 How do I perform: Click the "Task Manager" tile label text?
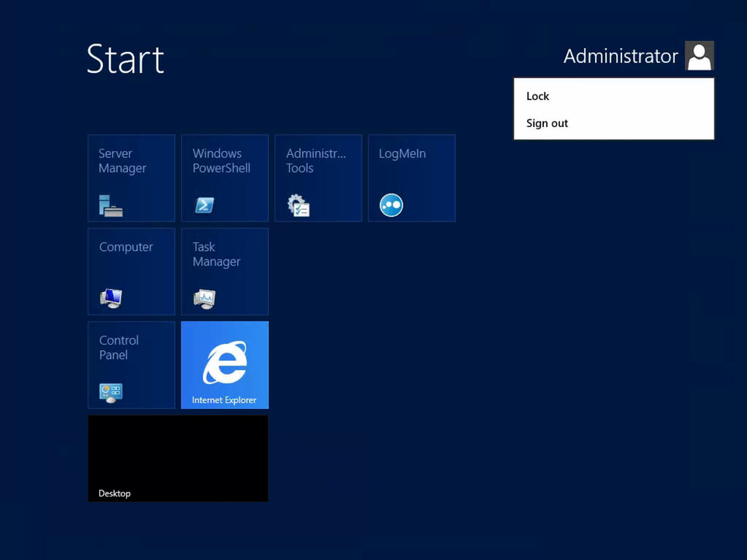(x=216, y=254)
